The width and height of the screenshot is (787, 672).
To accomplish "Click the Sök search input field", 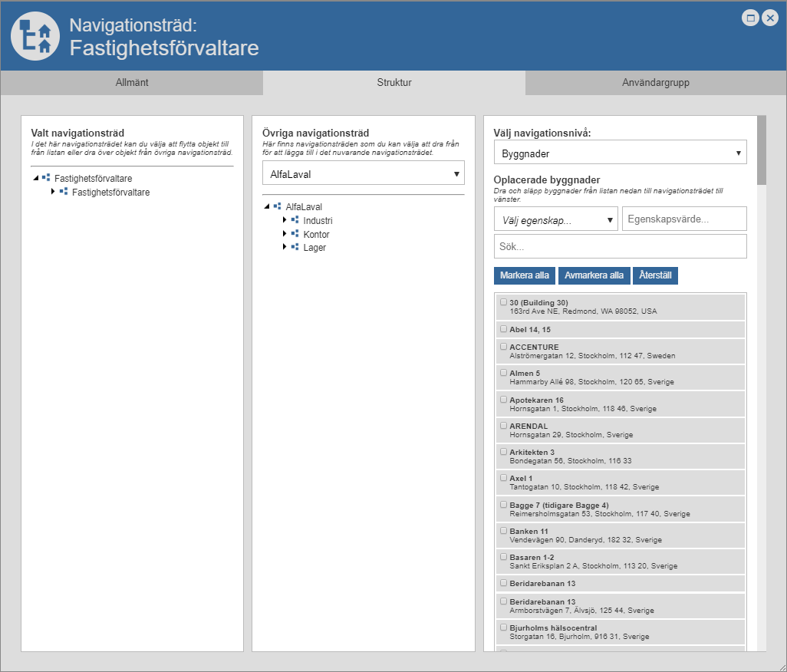I will tap(620, 247).
